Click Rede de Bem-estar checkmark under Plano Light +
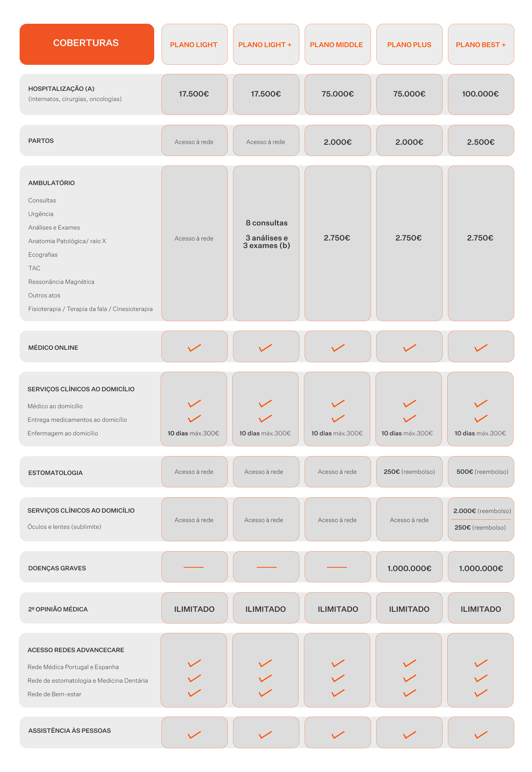This screenshot has height=772, width=532. (265, 693)
